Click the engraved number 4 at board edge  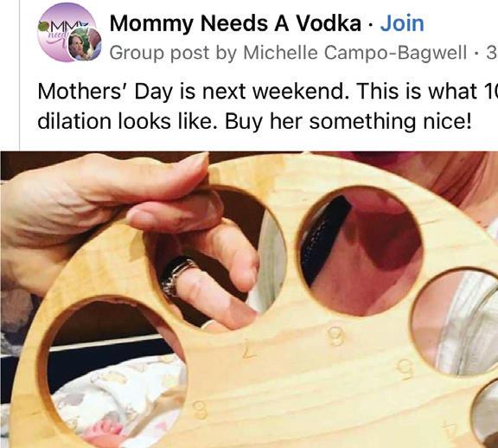[451, 431]
